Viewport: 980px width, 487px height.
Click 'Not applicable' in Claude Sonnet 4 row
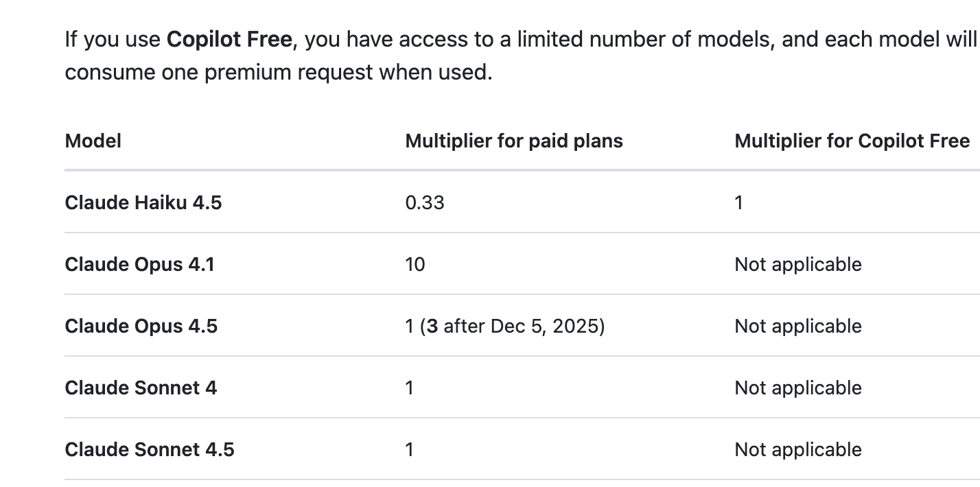tap(798, 388)
